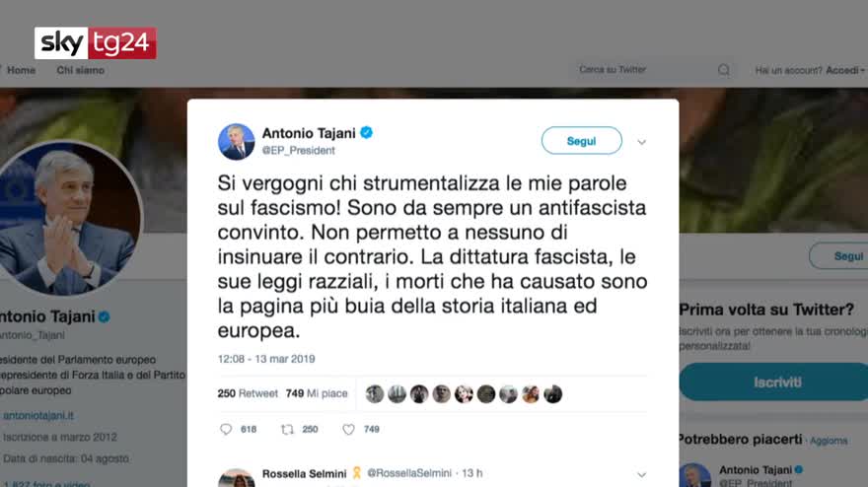Click last liker avatar in row

tap(552, 394)
